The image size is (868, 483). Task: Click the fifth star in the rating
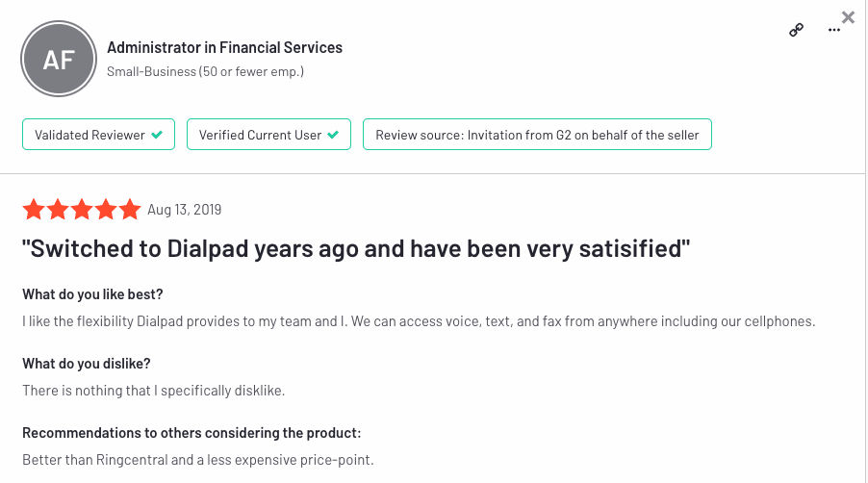[131, 210]
